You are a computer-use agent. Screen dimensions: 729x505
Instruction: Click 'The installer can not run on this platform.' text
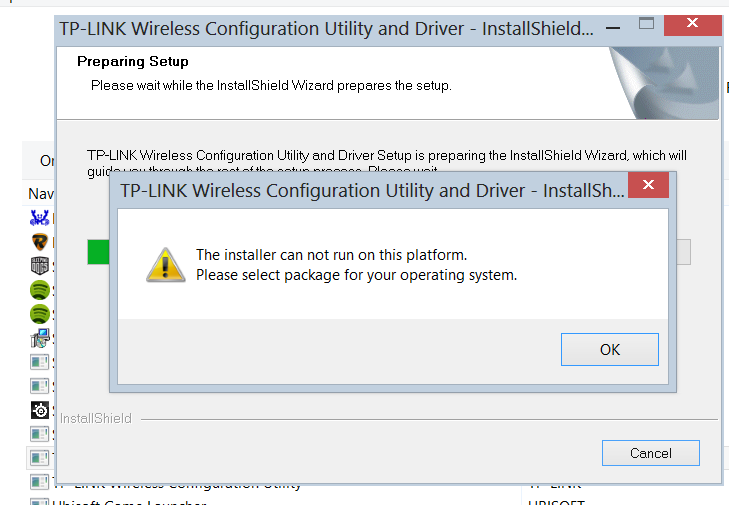[331, 255]
